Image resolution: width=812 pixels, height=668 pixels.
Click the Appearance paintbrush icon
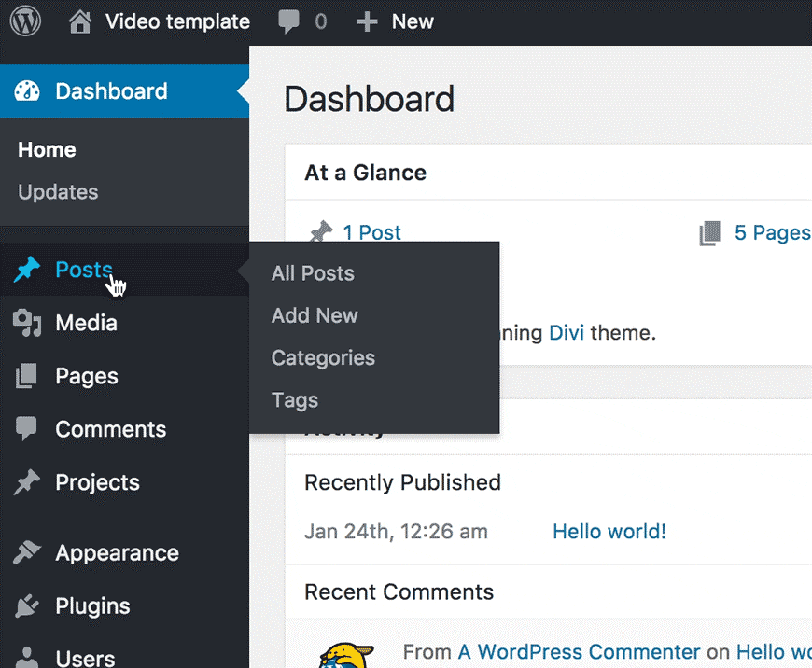tap(27, 552)
